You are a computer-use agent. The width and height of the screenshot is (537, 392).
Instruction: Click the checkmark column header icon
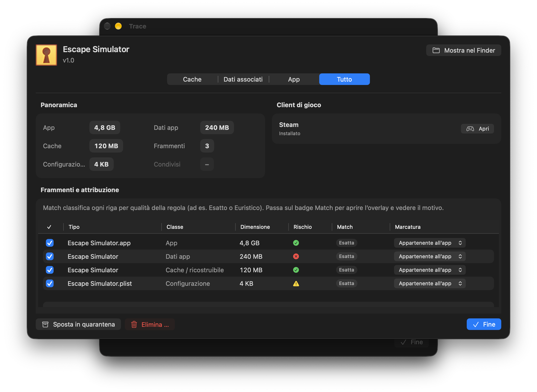click(49, 227)
